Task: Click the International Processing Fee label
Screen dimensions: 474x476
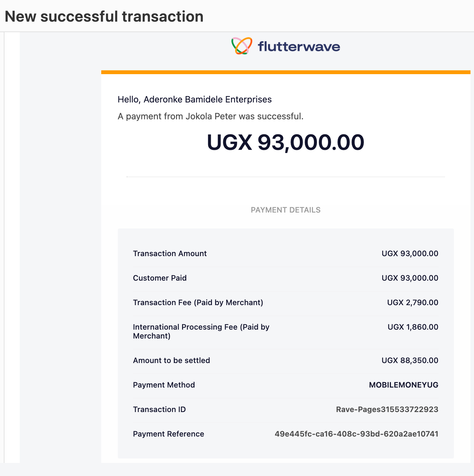Action: 201,332
